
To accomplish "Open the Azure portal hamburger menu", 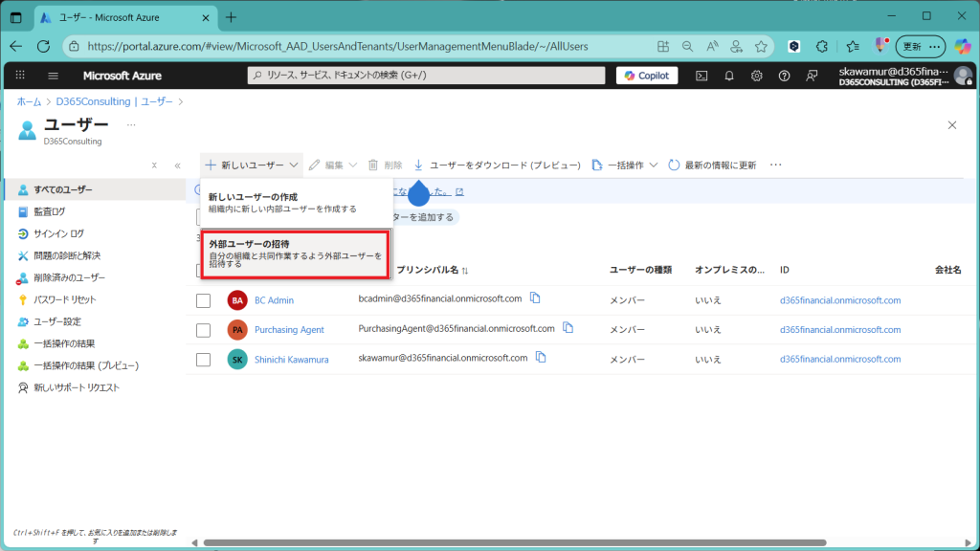I will 53,76.
